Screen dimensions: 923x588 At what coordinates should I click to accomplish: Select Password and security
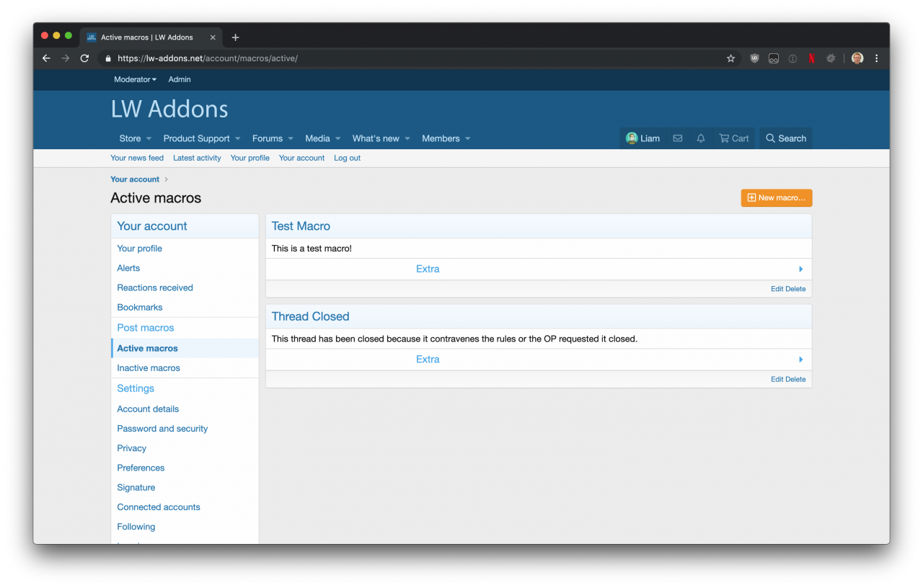(162, 428)
